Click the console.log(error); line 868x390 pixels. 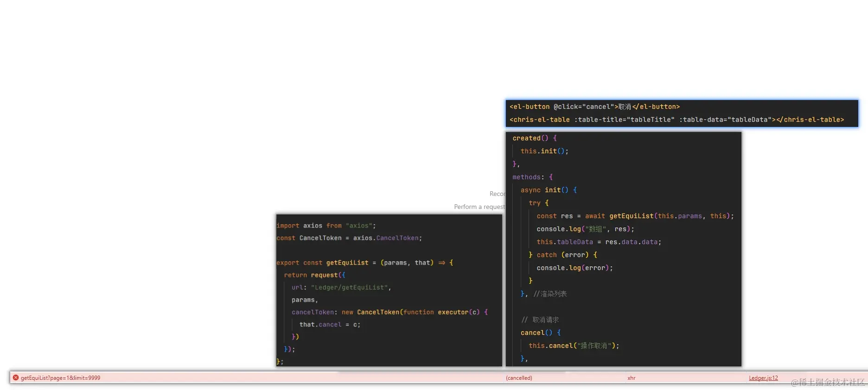click(574, 268)
